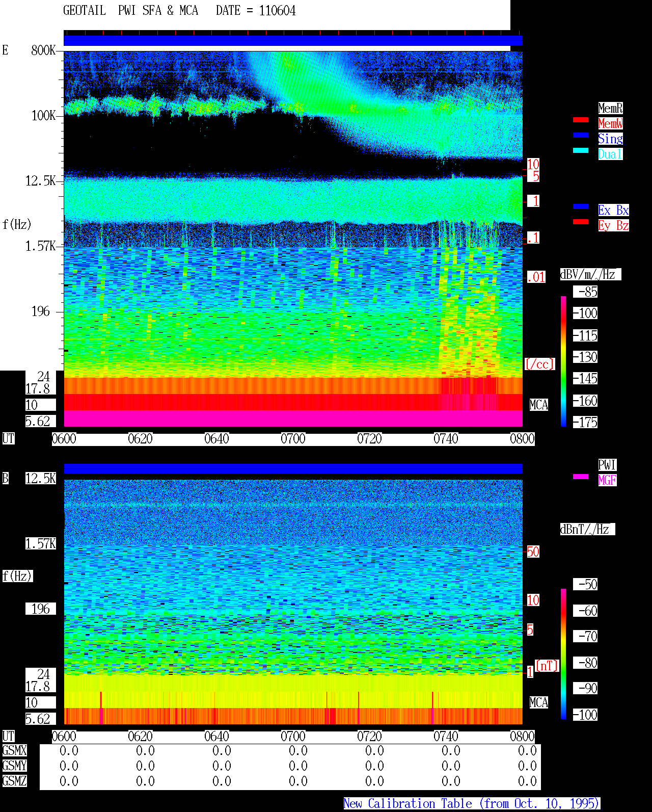Click the blue Sing legend swatch
652x812 pixels.
pos(581,135)
